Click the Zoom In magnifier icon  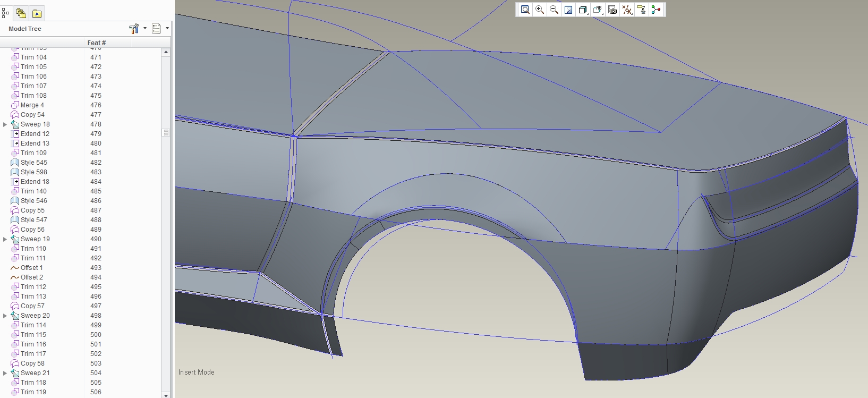540,10
